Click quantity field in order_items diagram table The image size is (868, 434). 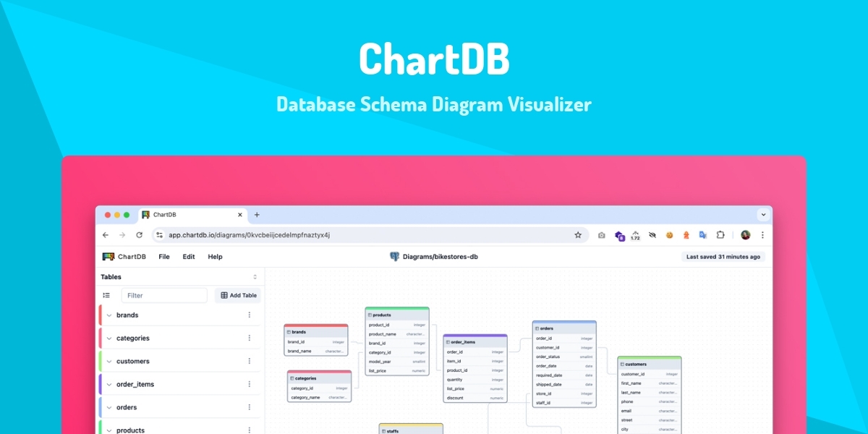[475, 380]
